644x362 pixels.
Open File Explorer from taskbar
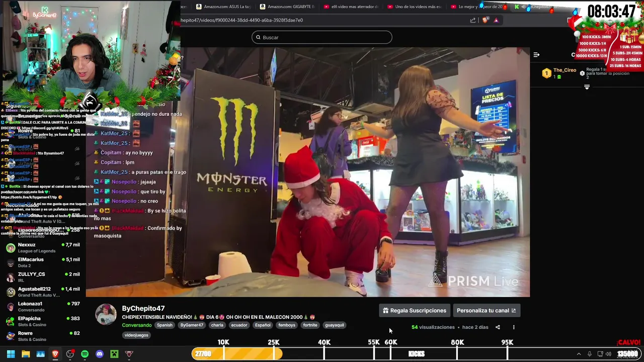point(26,354)
